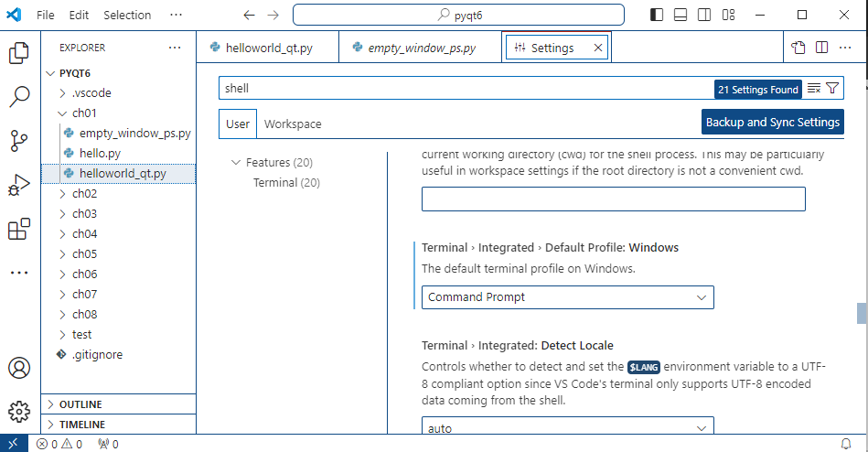Expand the OUTLINE section
Viewport: 868px width, 452px height.
click(x=119, y=404)
